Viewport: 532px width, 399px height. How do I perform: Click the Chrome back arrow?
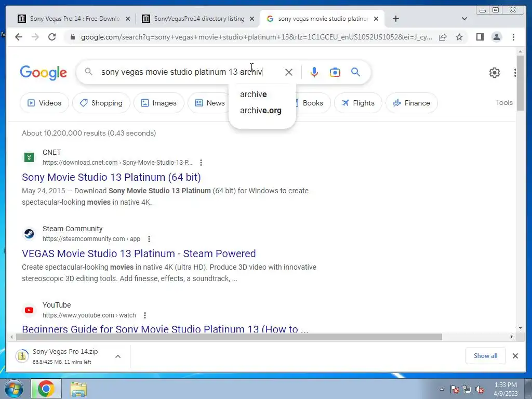click(19, 37)
